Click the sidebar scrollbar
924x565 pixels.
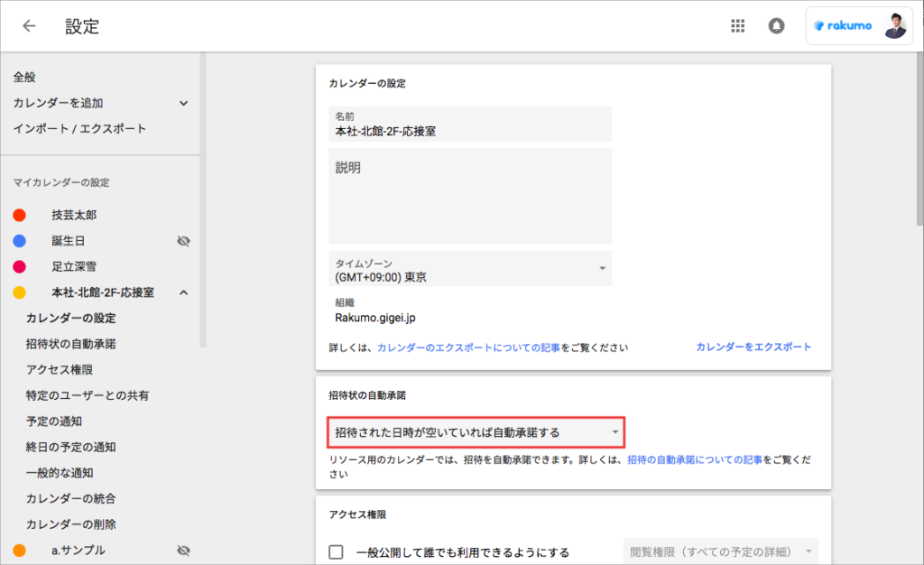click(x=203, y=200)
